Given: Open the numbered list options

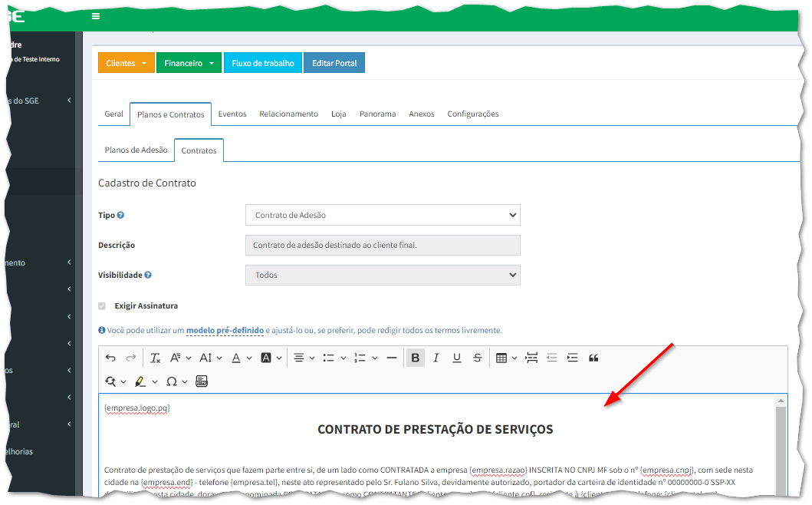Looking at the screenshot, I should [x=366, y=358].
